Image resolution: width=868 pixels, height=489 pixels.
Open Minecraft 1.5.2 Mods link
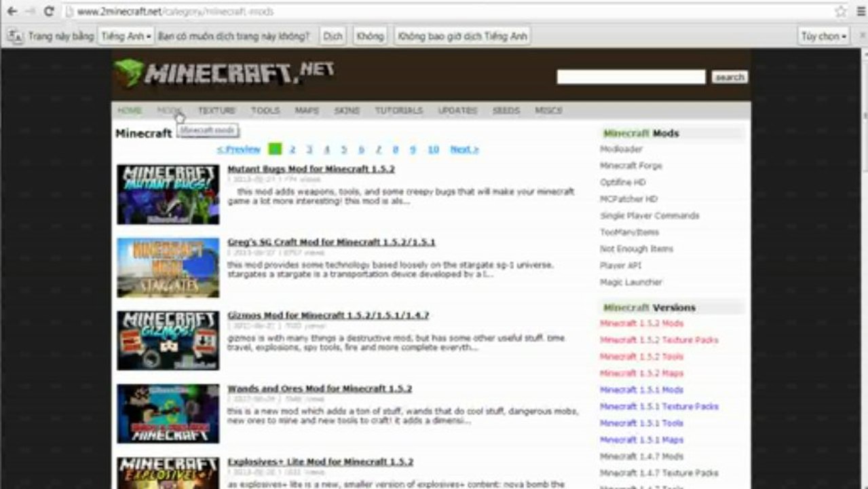tap(642, 324)
